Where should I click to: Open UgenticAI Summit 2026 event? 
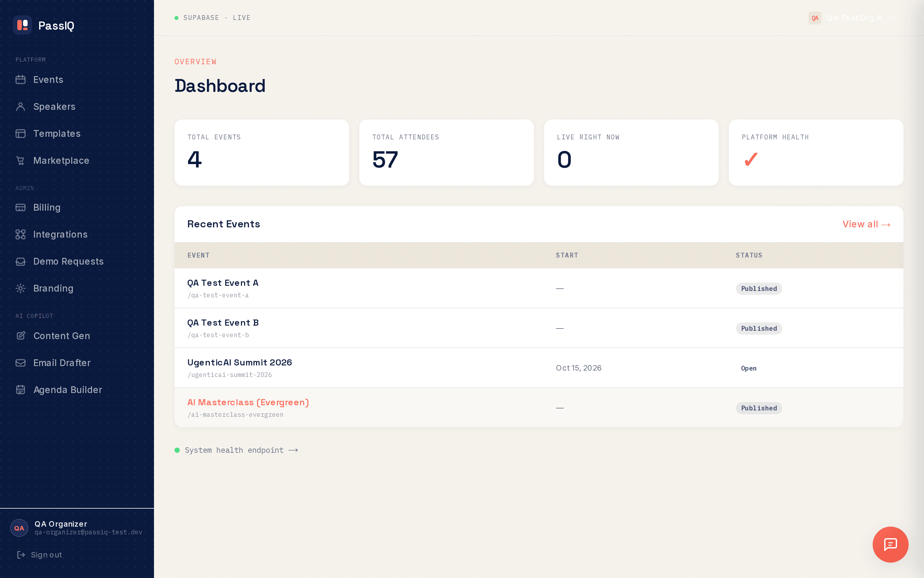239,363
